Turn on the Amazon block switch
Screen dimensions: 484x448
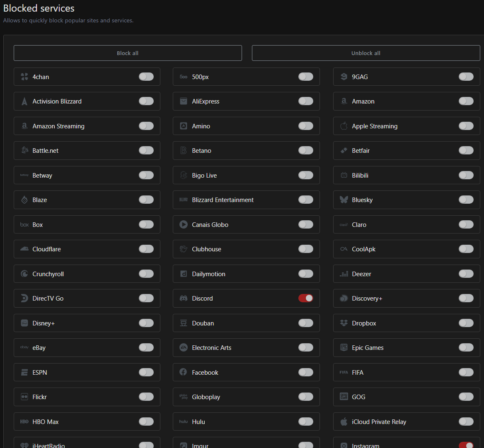click(466, 101)
